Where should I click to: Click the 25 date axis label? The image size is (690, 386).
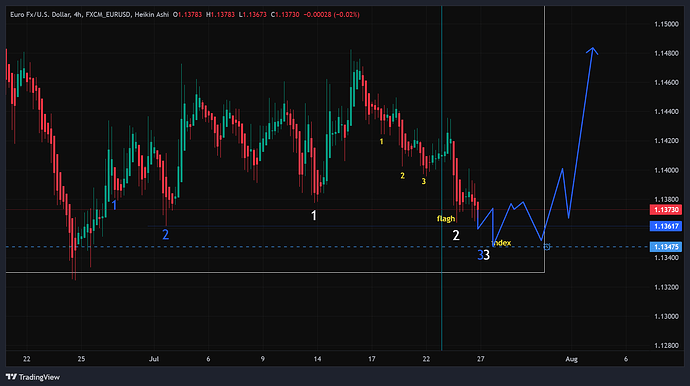click(81, 359)
